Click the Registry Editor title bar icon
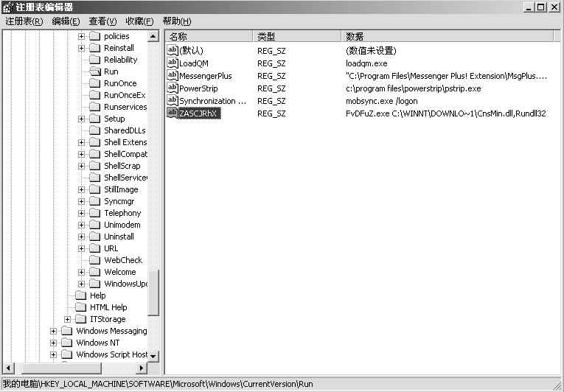 coord(7,7)
